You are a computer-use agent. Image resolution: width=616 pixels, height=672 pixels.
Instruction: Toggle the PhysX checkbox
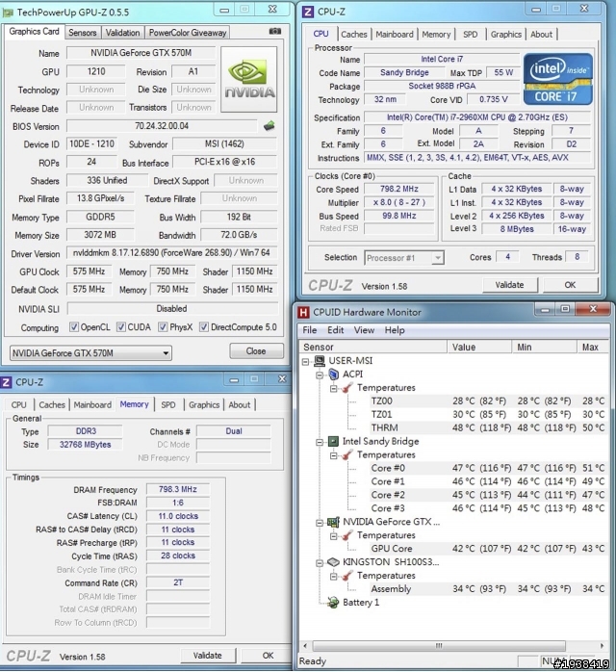tap(163, 327)
